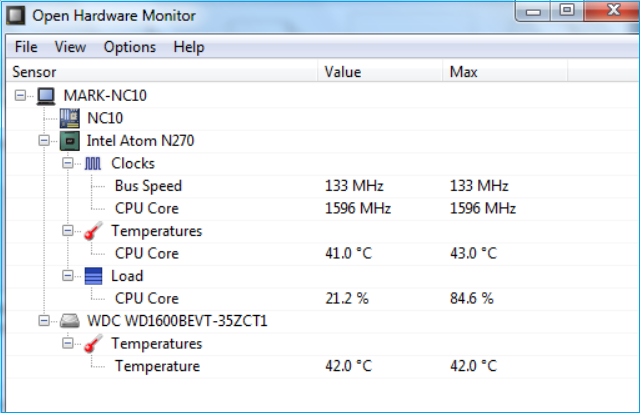
Task: Select the Bus Speed sensor row
Action: (x=148, y=186)
